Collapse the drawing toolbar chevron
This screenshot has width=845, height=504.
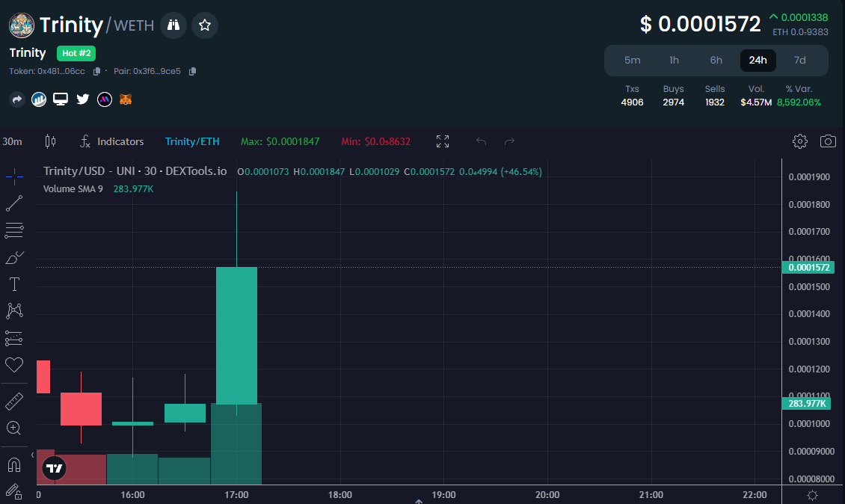click(x=32, y=455)
